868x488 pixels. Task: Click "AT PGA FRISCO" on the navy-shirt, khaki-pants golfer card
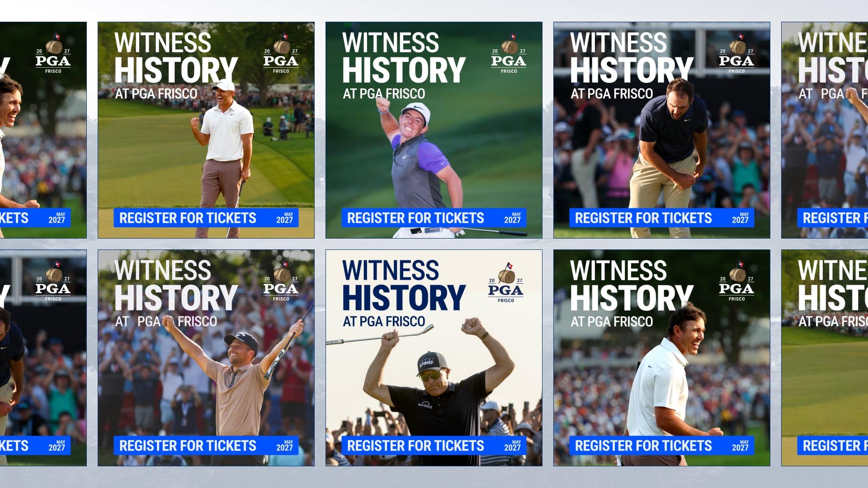(x=612, y=94)
